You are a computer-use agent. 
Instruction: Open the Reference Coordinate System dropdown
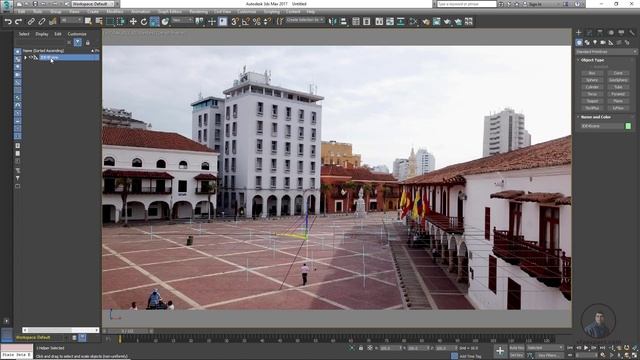(x=182, y=20)
